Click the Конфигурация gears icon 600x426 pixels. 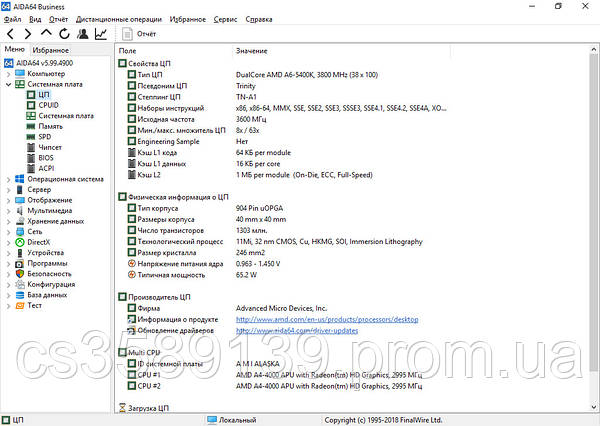[x=20, y=284]
